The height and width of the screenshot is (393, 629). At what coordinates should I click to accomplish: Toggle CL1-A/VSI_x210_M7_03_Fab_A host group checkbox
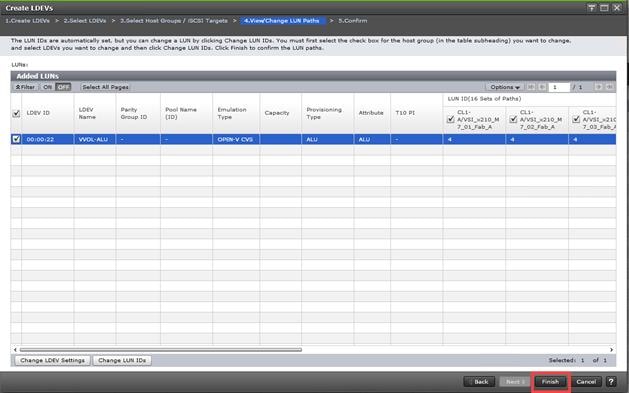click(x=576, y=119)
